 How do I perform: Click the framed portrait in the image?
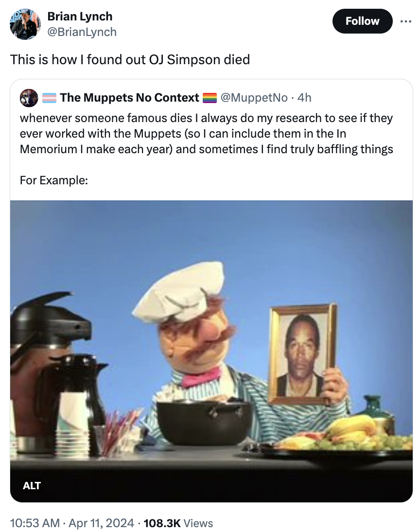[x=302, y=354]
